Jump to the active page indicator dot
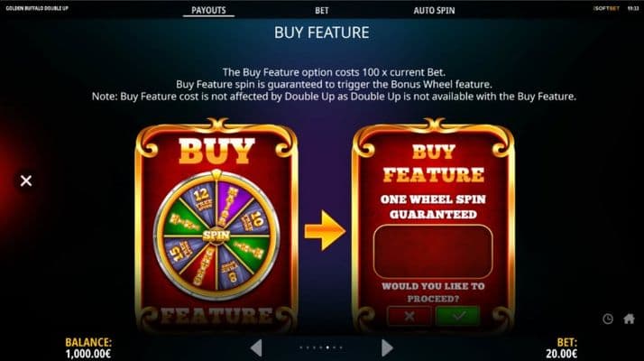Image resolution: width=644 pixels, height=361 pixels. (327, 347)
